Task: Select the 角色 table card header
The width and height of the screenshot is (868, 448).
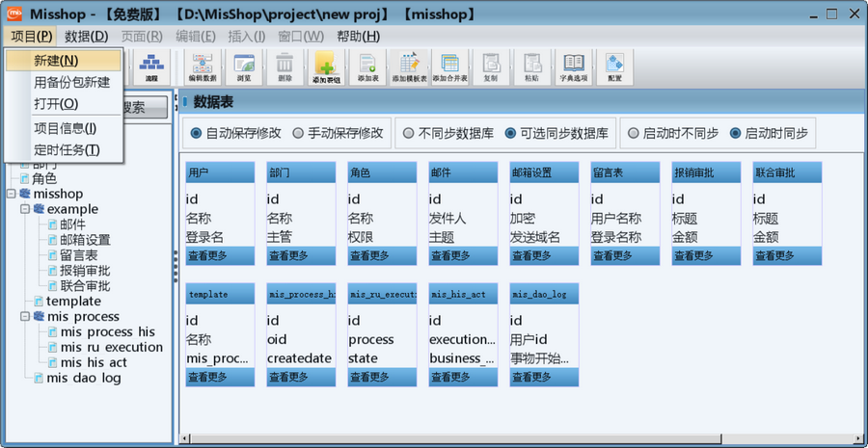Action: tap(383, 172)
